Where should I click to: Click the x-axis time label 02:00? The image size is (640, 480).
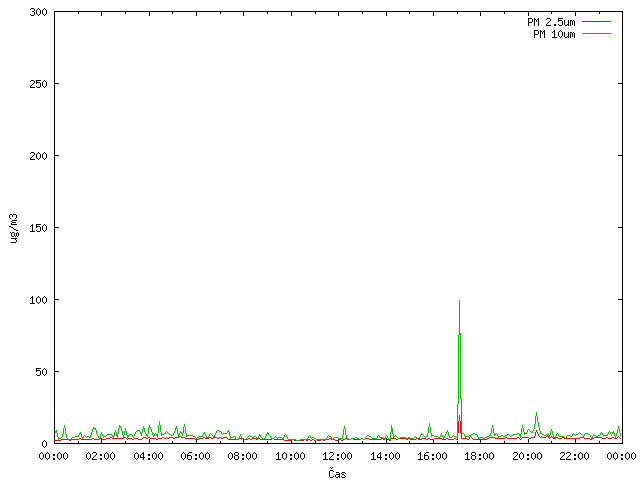pyautogui.click(x=100, y=456)
